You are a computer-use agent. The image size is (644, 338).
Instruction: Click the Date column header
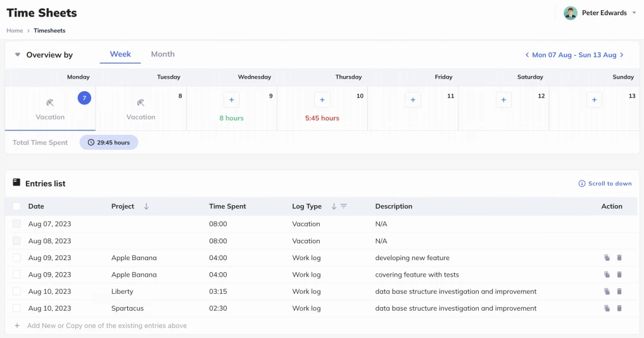click(36, 206)
